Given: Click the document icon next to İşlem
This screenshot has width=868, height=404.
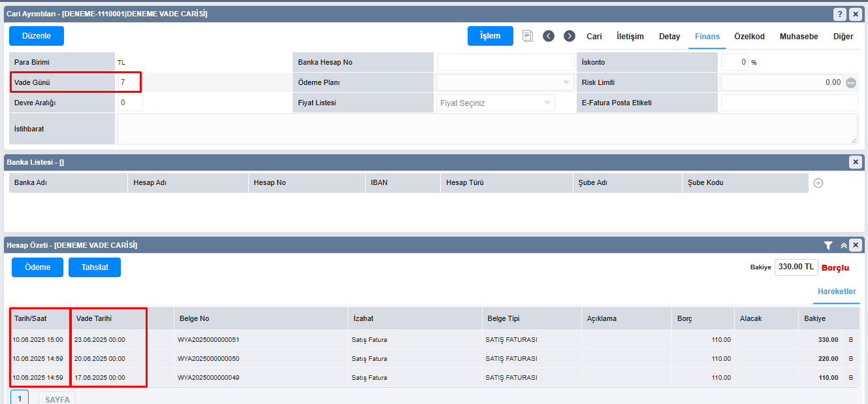Looking at the screenshot, I should click(528, 36).
